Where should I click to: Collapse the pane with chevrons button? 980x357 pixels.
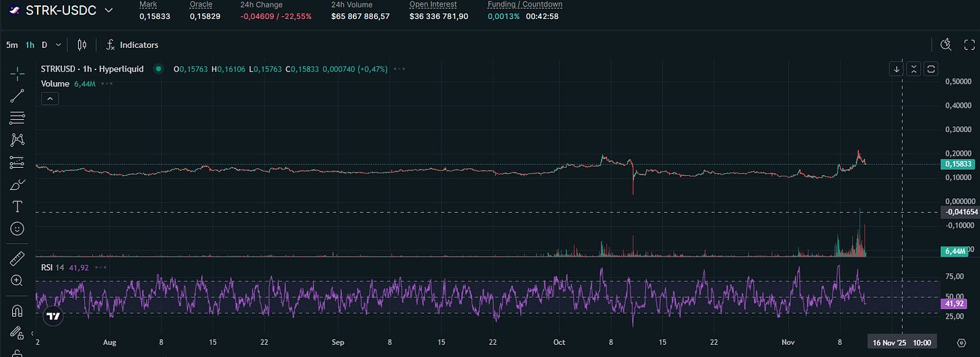point(914,69)
